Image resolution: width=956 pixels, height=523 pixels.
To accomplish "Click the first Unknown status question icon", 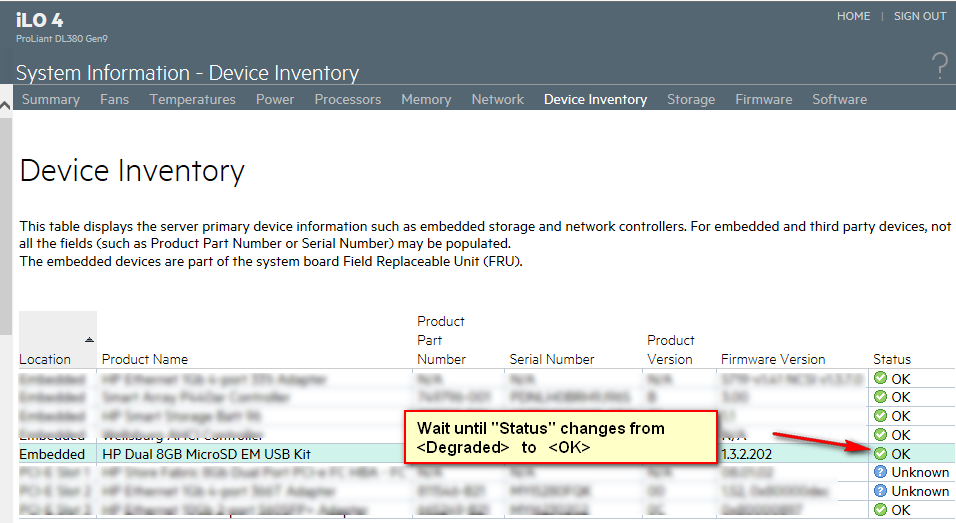I will [x=880, y=472].
